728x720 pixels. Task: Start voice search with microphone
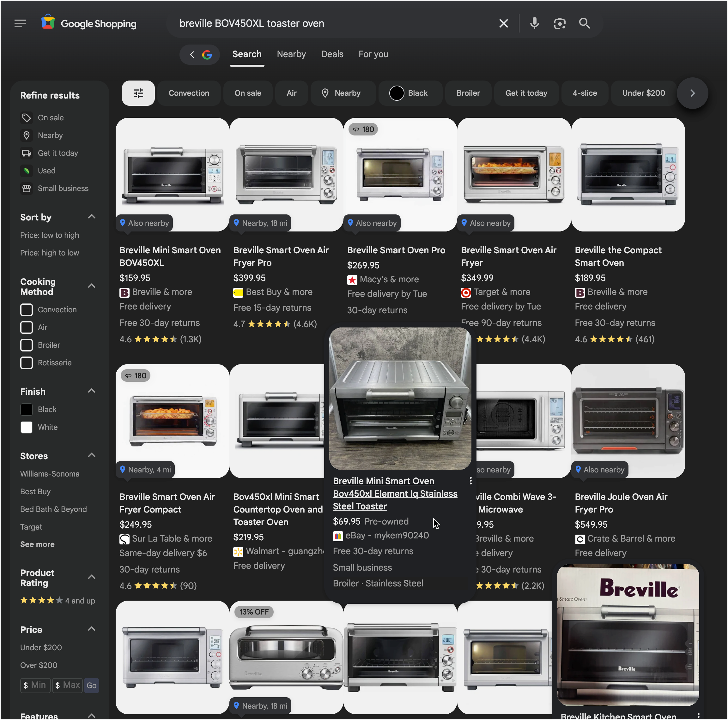pos(534,23)
